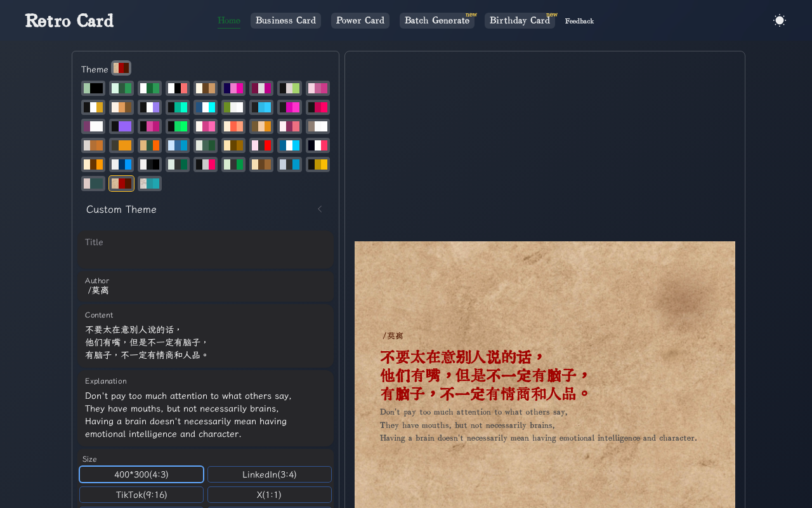Screen dimensions: 812x508
Task: Click the red Chinese quote on card
Action: click(485, 375)
